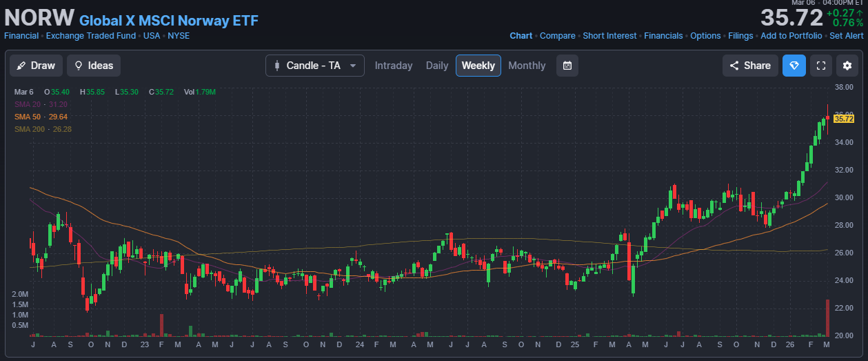Open Global X MSCI Norway ETF link

[x=169, y=21]
